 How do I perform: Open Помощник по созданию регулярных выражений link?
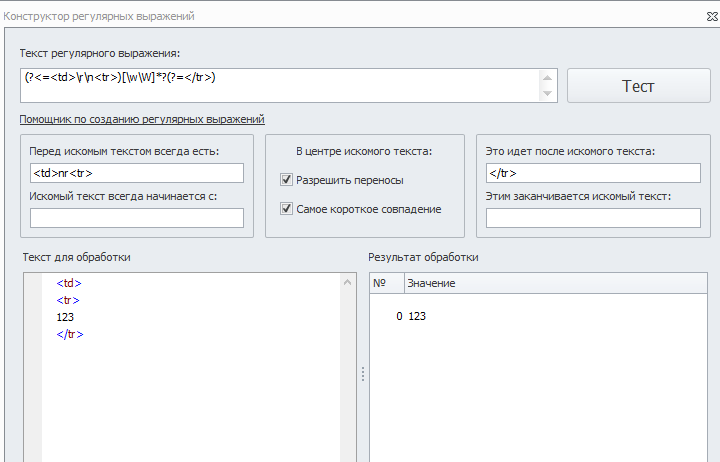[x=142, y=119]
